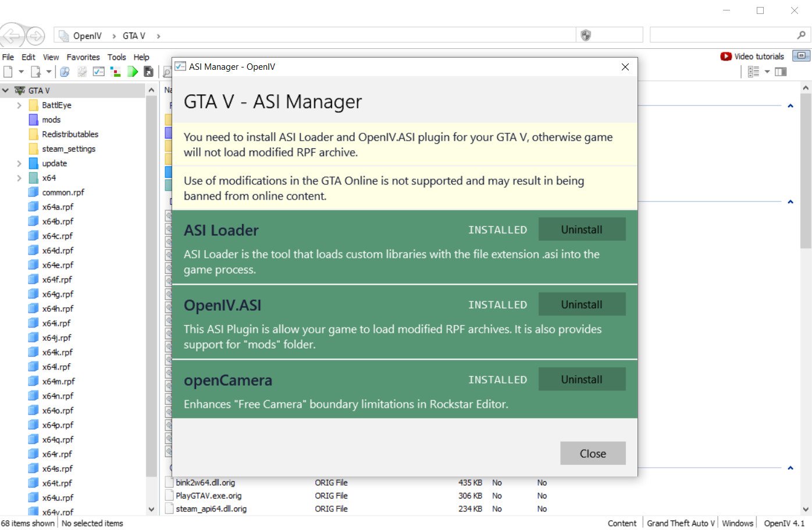The height and width of the screenshot is (530, 812).
Task: Click Grand Theft Auto V status bar entry
Action: coord(681,524)
